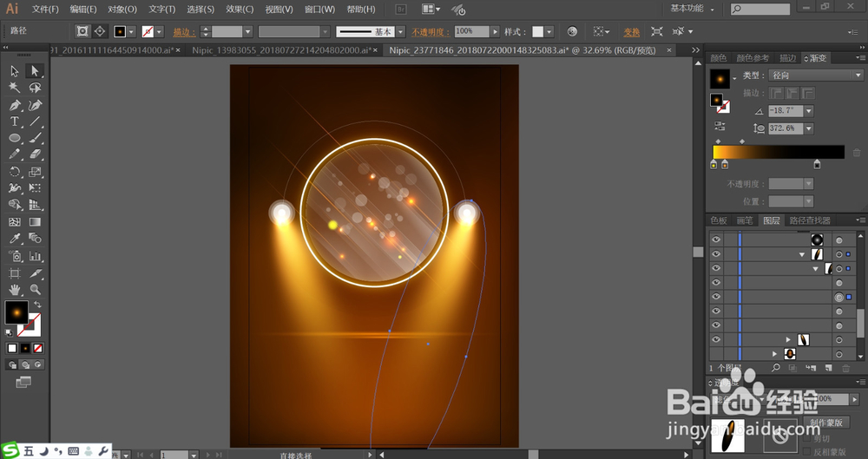Viewport: 868px width, 459px height.
Task: Switch to the 路径查找器 tab
Action: 810,220
